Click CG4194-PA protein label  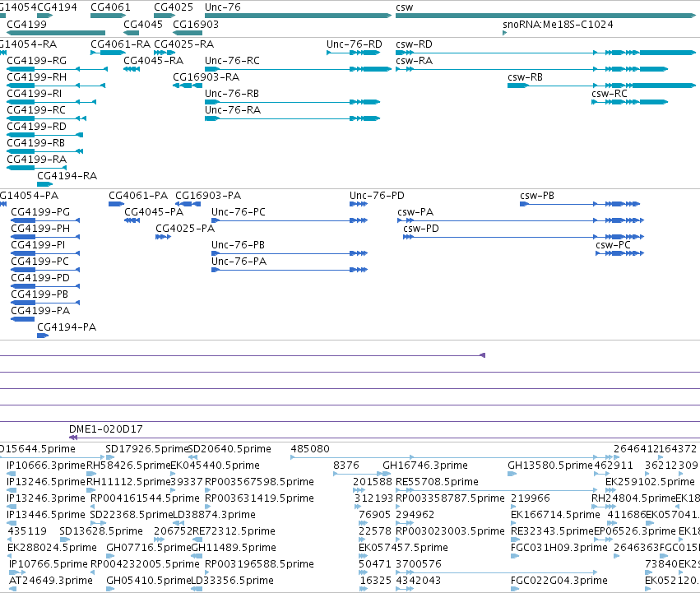tap(67, 327)
